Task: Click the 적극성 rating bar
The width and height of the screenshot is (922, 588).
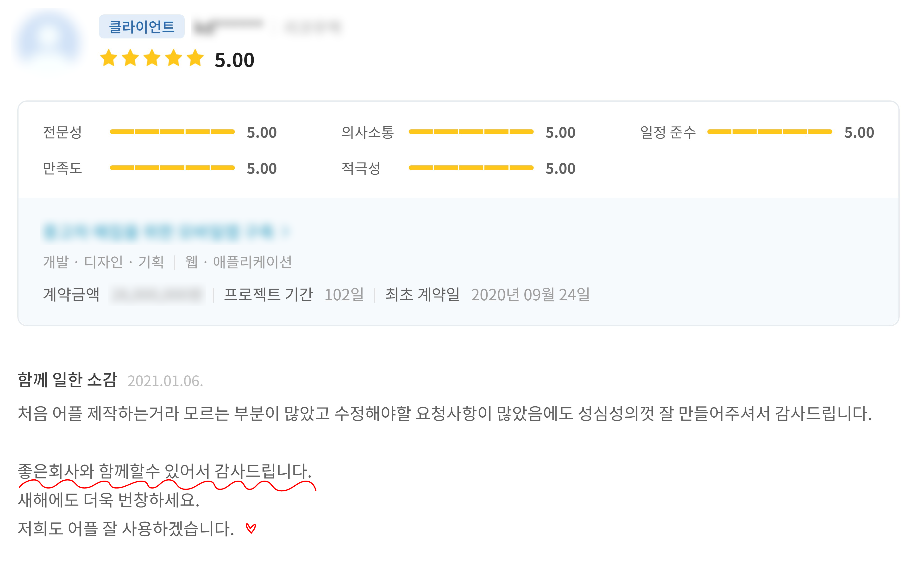Action: 471,168
